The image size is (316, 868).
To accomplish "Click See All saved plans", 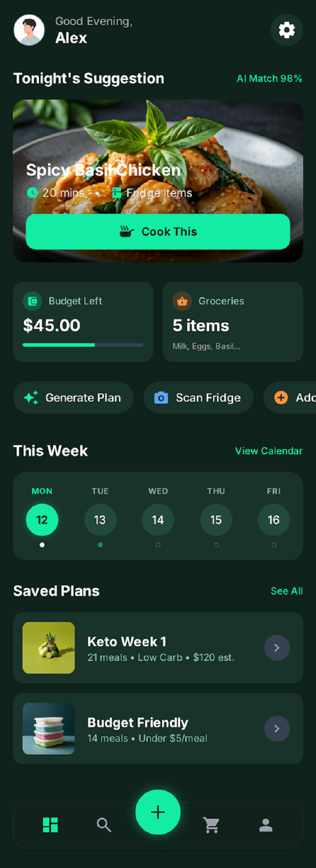I will [x=287, y=591].
